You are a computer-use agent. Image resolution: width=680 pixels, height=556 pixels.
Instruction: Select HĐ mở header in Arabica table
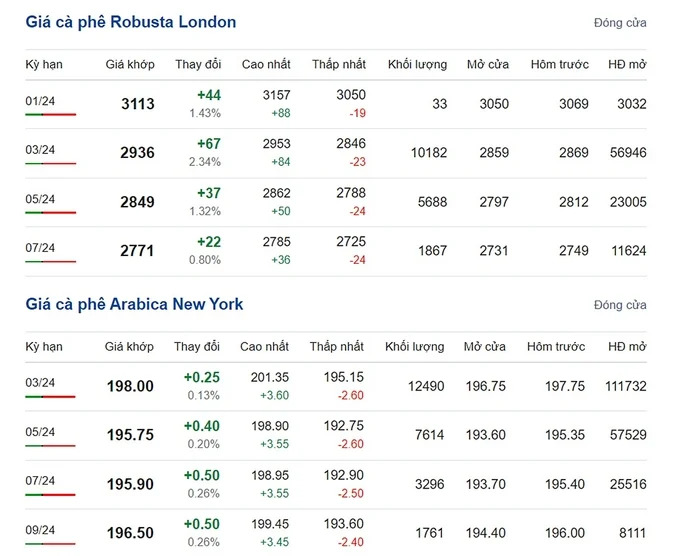point(626,347)
